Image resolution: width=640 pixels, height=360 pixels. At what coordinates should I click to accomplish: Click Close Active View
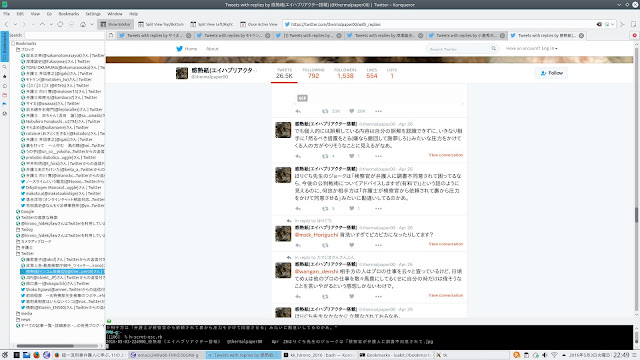pyautogui.click(x=259, y=24)
